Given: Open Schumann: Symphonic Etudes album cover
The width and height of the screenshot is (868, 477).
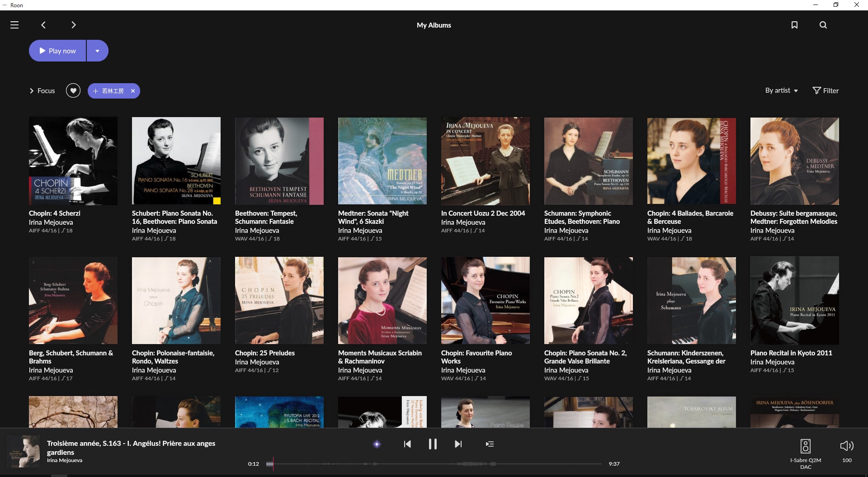Looking at the screenshot, I should click(x=589, y=161).
